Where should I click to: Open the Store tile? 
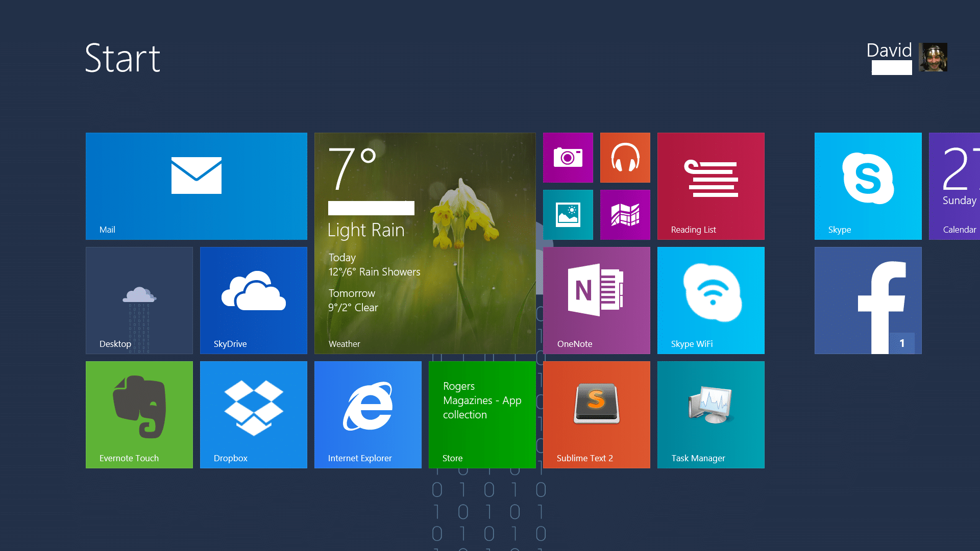(482, 415)
